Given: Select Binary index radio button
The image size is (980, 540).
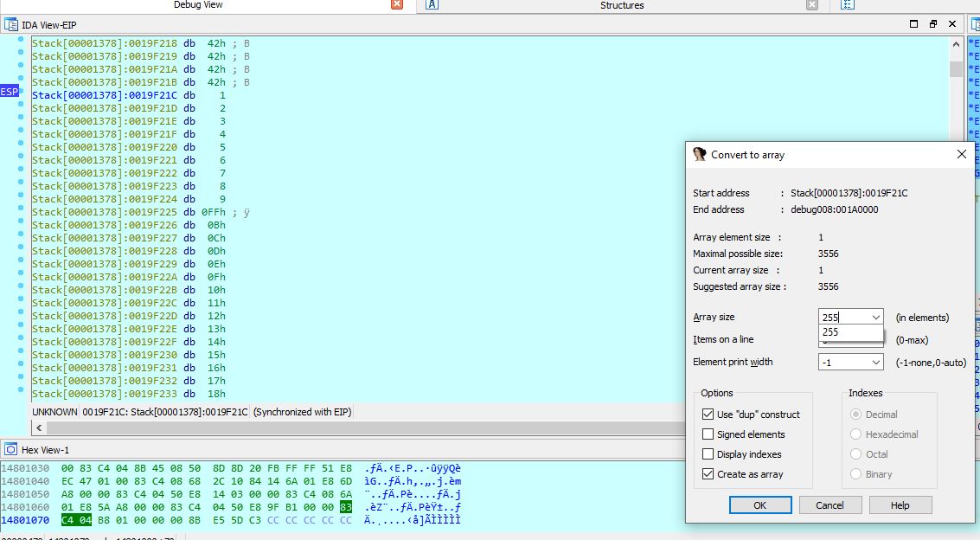Looking at the screenshot, I should pyautogui.click(x=855, y=474).
